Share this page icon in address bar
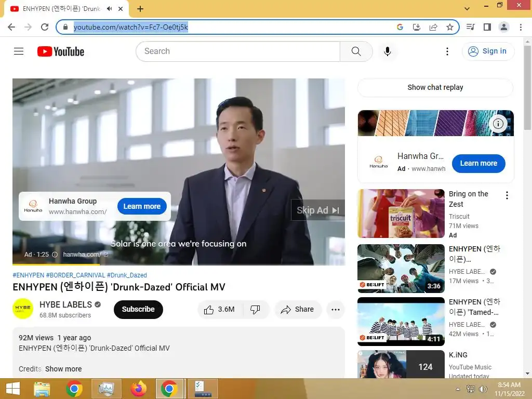 coord(433,27)
